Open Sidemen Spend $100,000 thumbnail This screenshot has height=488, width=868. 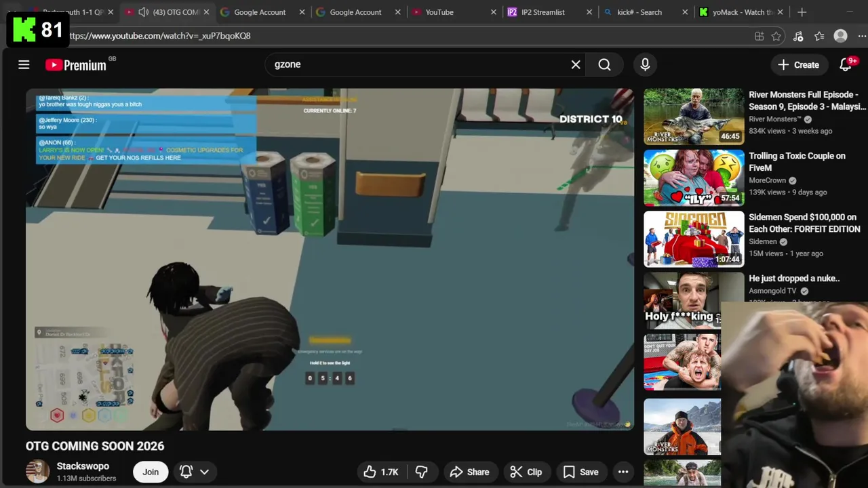tap(694, 239)
